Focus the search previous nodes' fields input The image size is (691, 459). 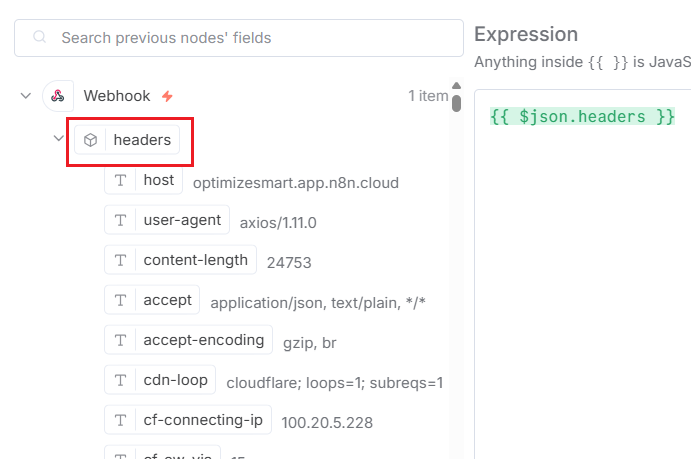240,38
